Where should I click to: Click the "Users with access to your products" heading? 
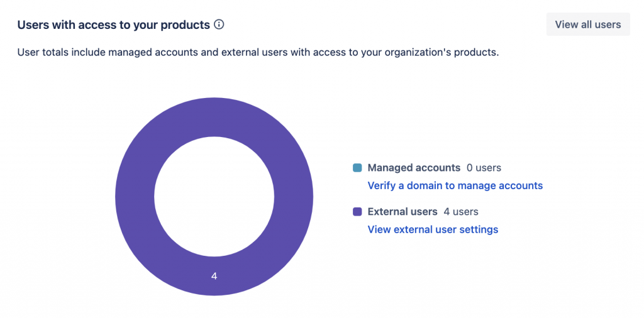tap(113, 25)
